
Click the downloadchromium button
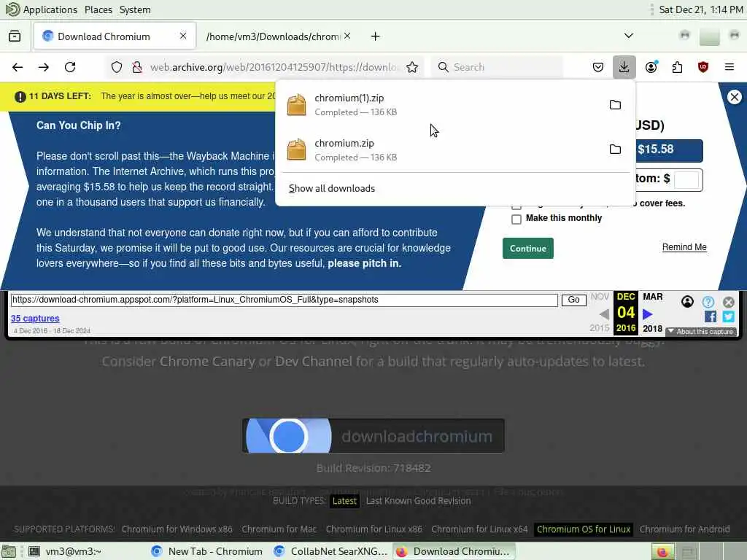coord(373,436)
